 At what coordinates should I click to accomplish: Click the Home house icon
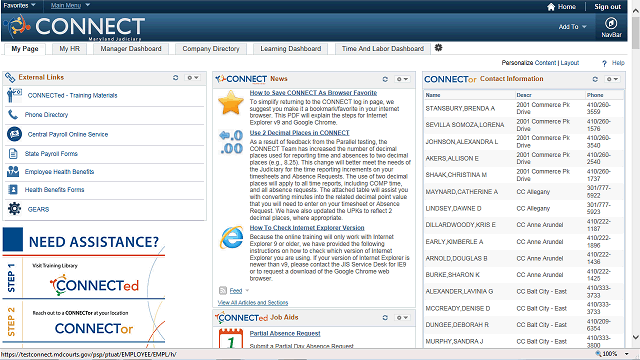(x=551, y=7)
